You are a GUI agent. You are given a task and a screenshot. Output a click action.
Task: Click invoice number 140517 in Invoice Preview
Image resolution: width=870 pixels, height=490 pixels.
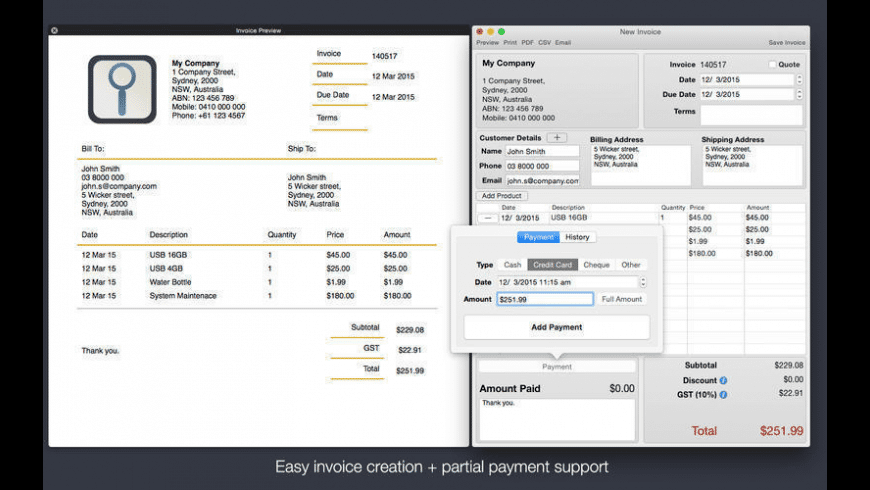click(x=384, y=56)
